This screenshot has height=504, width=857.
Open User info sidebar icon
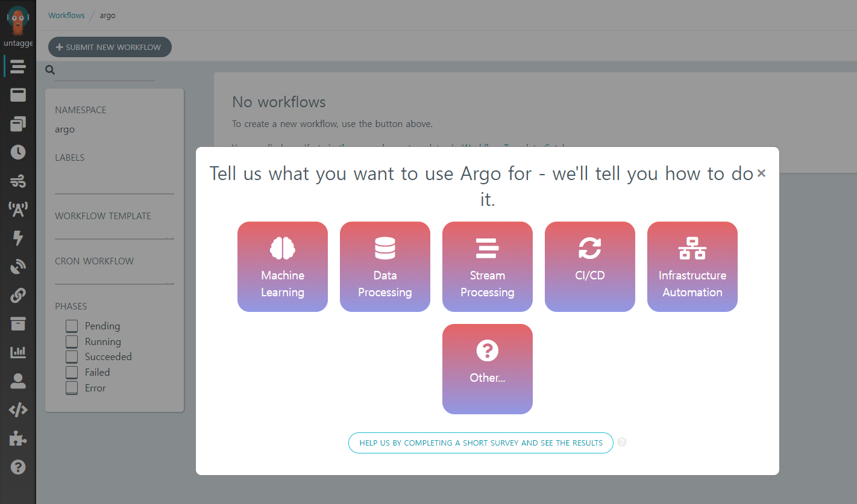18,381
